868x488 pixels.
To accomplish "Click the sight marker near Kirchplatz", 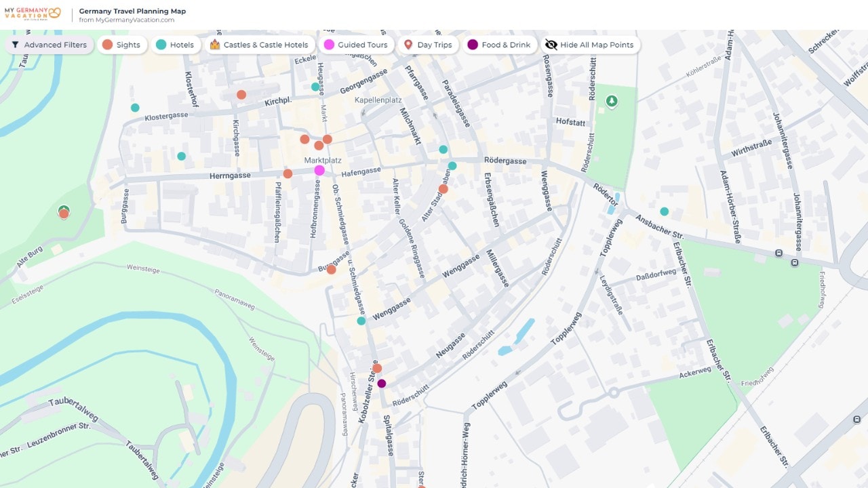I will coord(241,95).
